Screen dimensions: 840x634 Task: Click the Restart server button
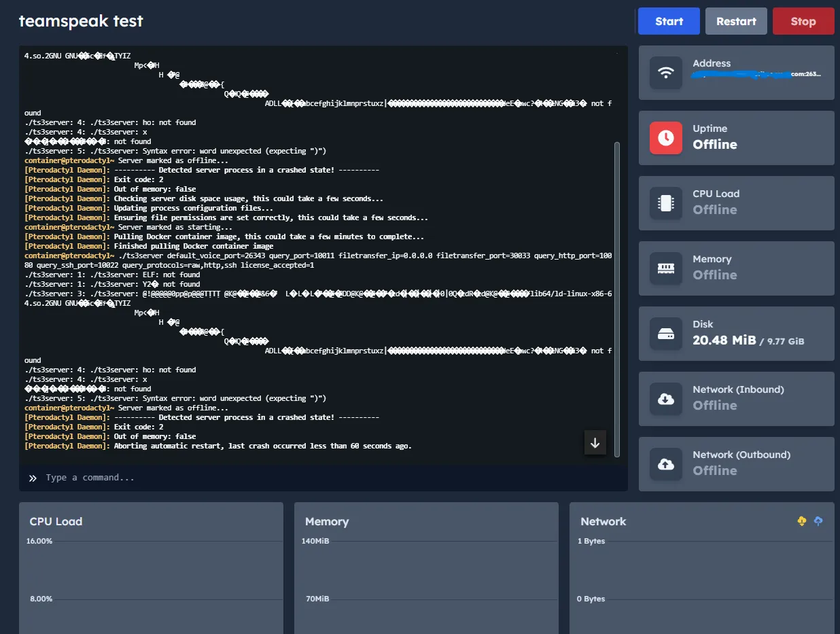click(x=736, y=21)
